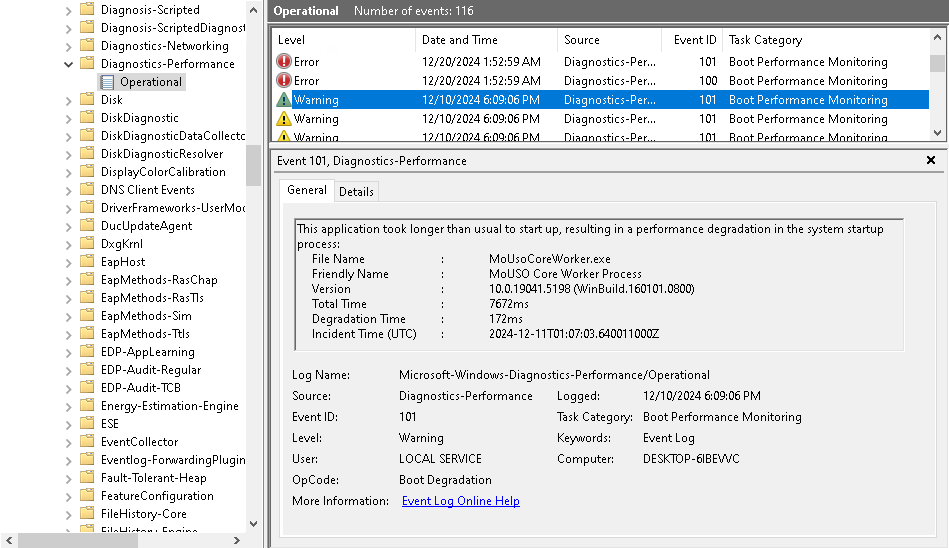This screenshot has height=548, width=949.
Task: Click the FileHistory-Core folder icon
Action: click(87, 513)
